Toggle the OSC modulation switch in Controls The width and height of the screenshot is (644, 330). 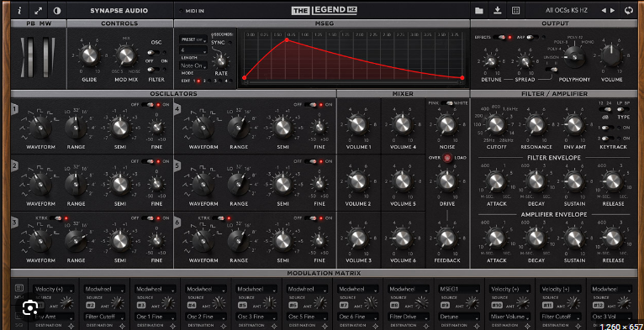pos(154,53)
